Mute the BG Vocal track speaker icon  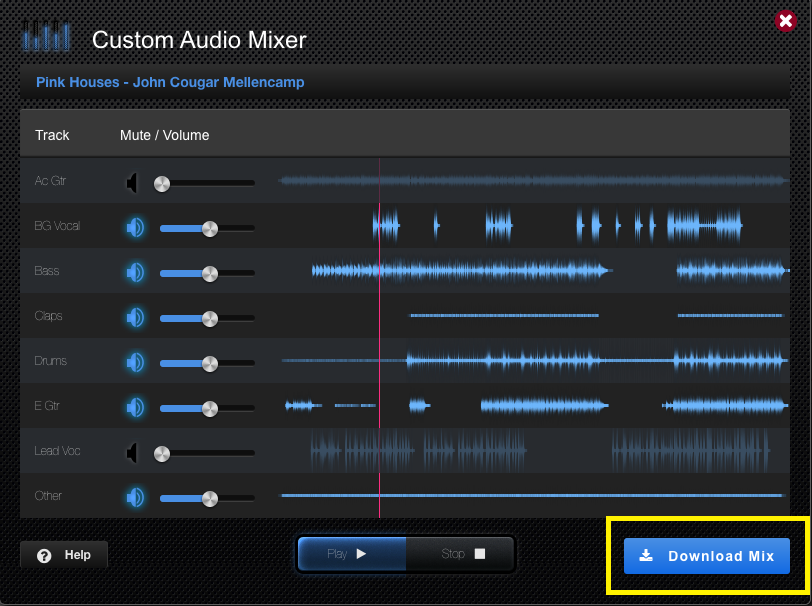coord(135,227)
